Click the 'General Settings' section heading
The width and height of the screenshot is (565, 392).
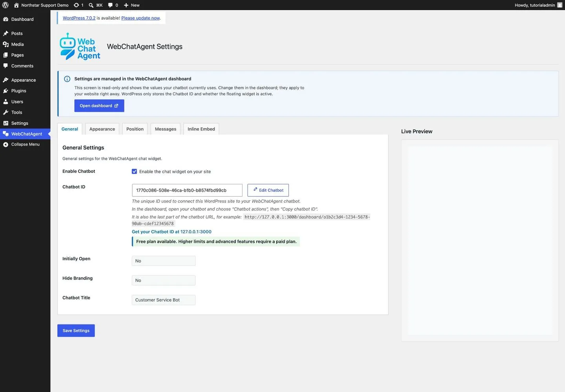[83, 148]
